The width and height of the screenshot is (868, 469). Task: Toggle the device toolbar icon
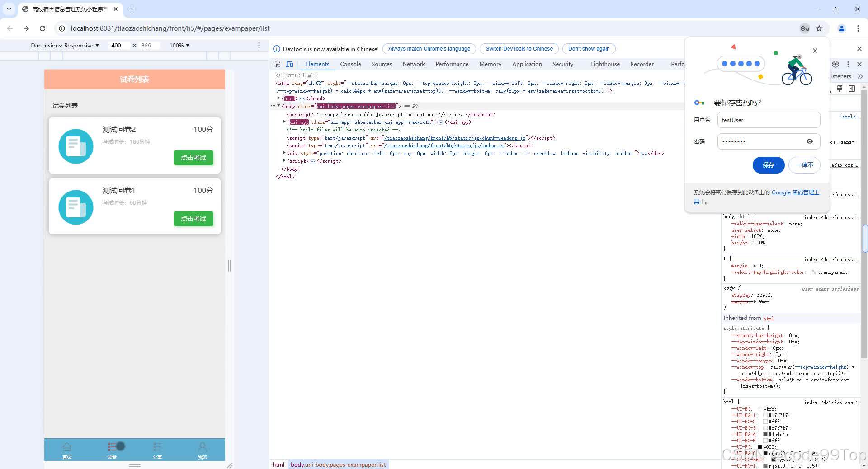click(x=290, y=64)
